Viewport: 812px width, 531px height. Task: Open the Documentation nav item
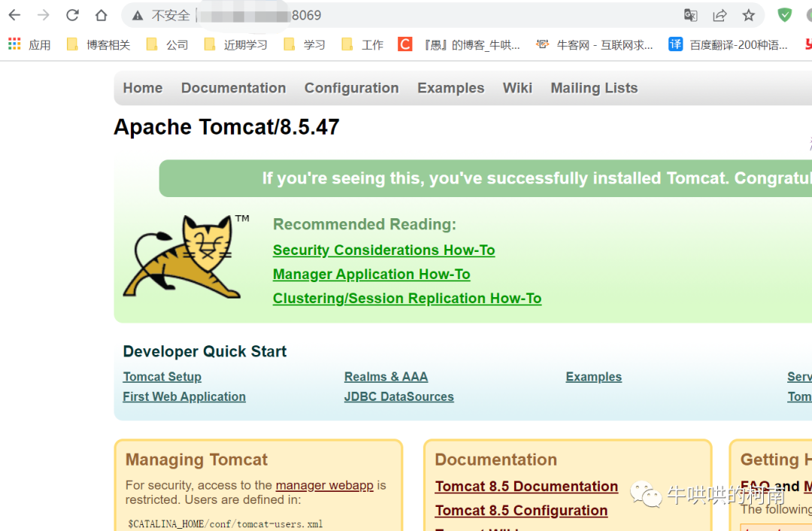pyautogui.click(x=234, y=88)
